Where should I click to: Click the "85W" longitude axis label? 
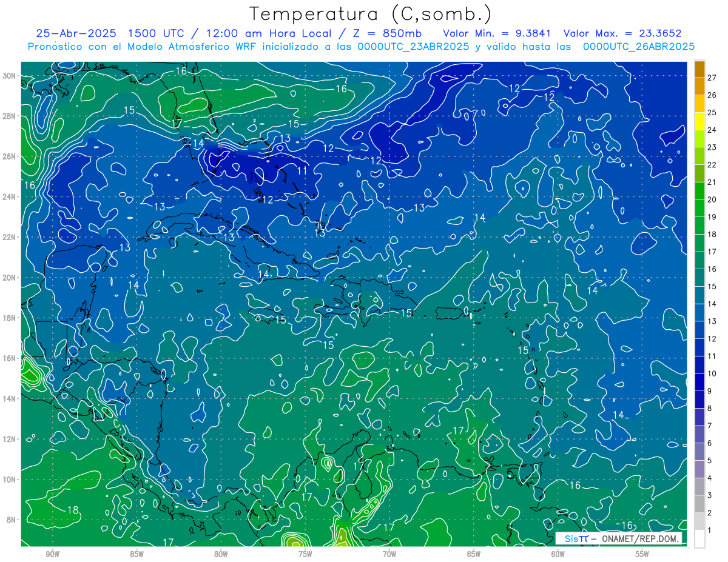(136, 555)
